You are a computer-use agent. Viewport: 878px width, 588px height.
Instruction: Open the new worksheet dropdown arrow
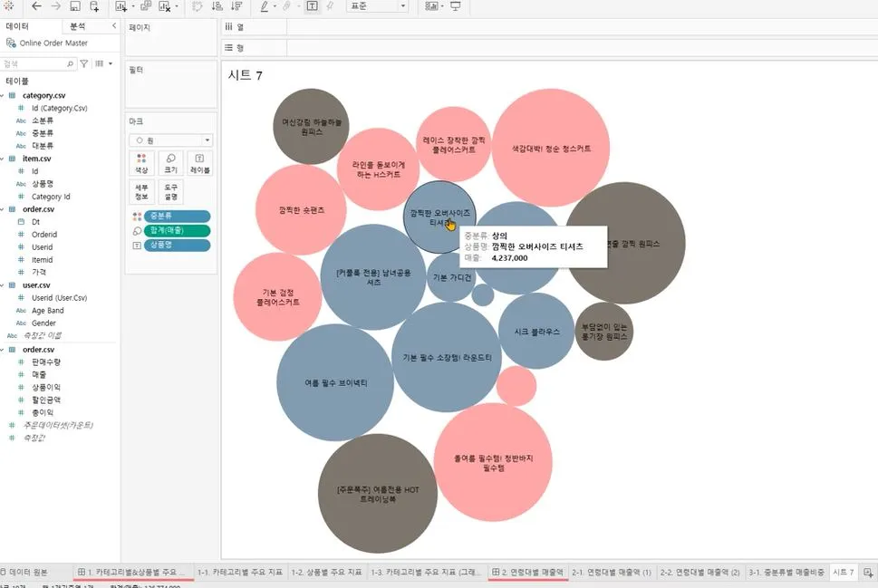click(132, 6)
